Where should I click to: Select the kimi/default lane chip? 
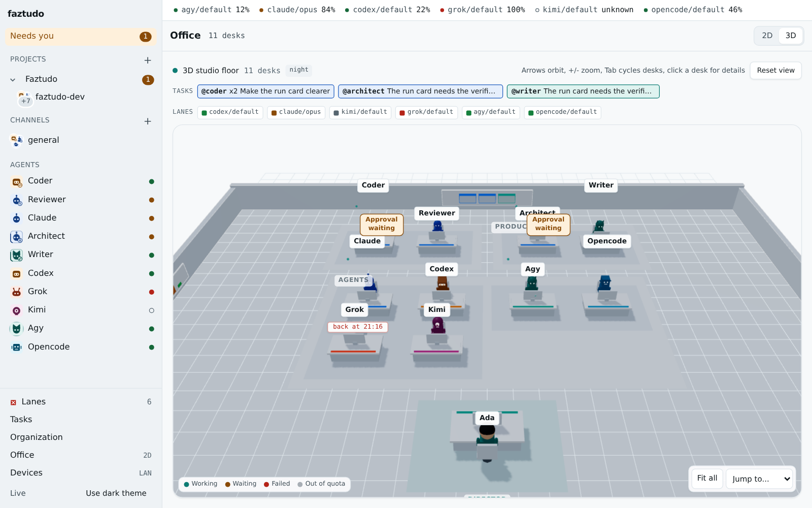(x=360, y=112)
